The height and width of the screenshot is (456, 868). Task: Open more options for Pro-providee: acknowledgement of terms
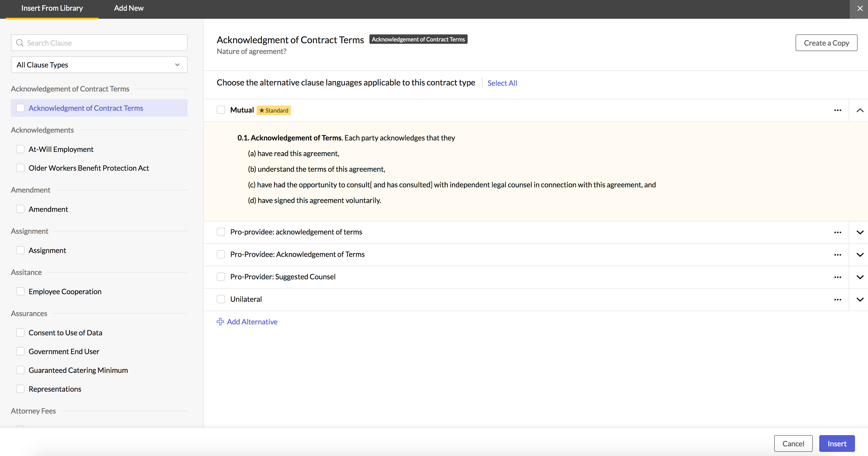[837, 232]
